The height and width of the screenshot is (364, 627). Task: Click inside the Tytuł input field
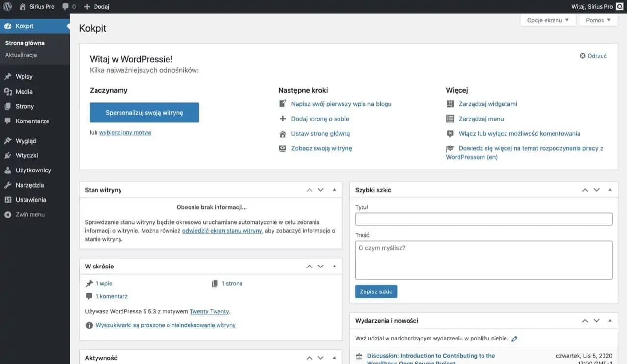(483, 218)
